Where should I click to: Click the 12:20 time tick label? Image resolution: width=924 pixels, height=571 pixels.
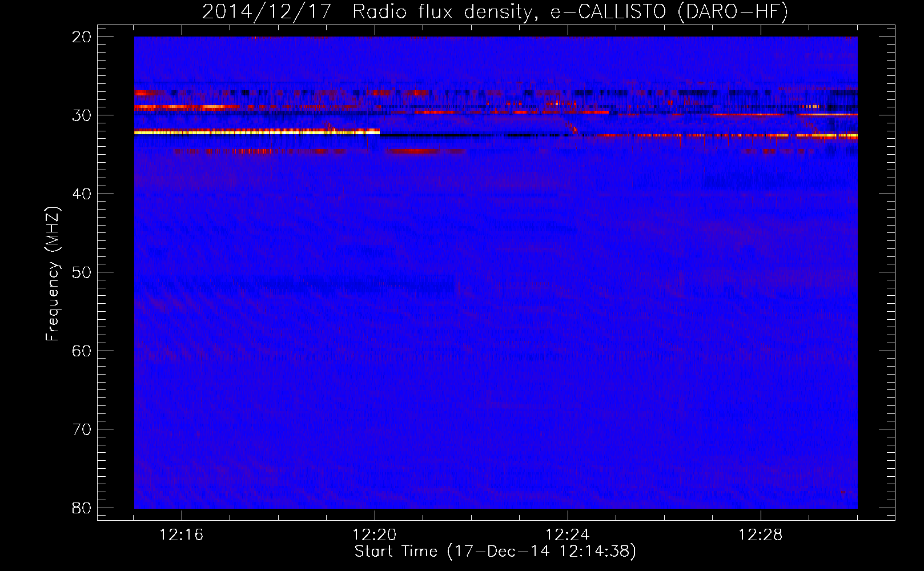(x=375, y=535)
